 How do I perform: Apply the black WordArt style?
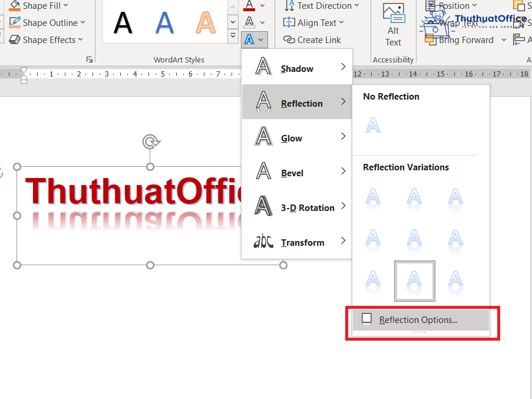point(123,23)
